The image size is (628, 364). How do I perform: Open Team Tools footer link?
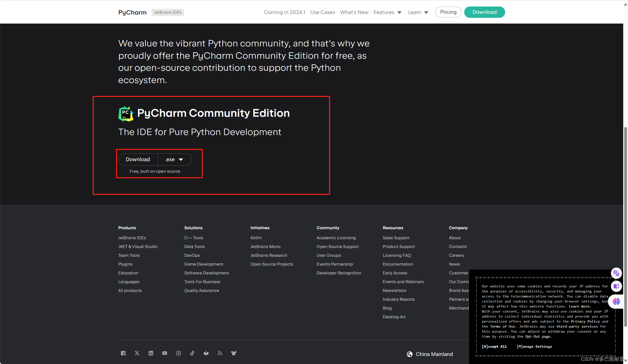(129, 255)
